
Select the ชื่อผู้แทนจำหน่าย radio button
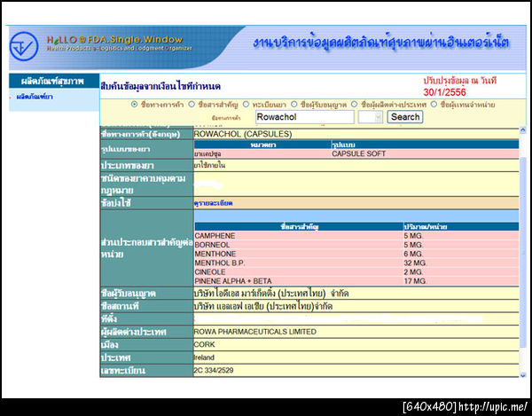pos(434,105)
